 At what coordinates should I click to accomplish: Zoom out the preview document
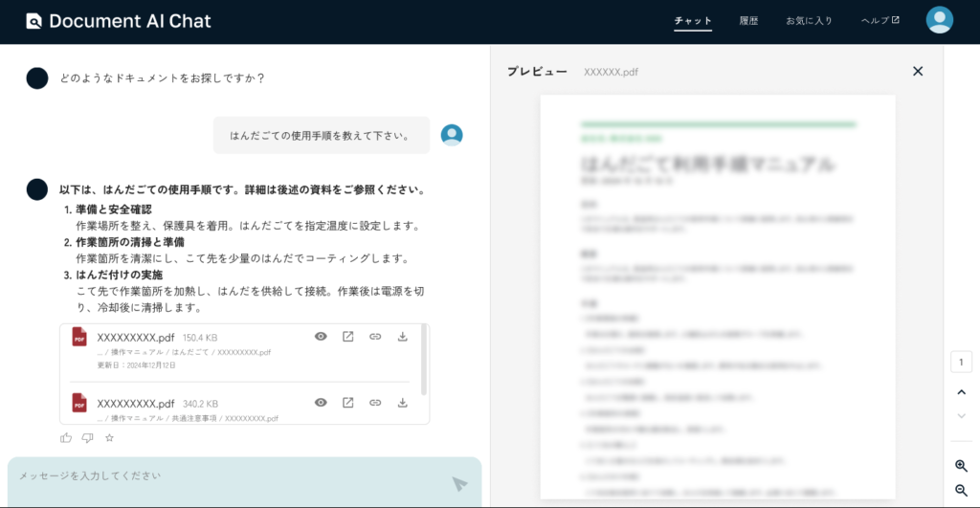click(961, 491)
